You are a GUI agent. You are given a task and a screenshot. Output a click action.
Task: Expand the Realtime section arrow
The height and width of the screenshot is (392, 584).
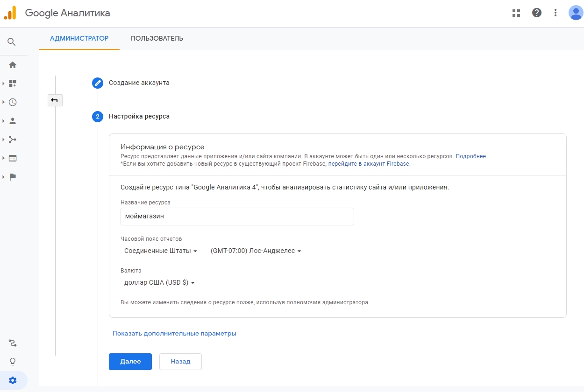(3, 102)
